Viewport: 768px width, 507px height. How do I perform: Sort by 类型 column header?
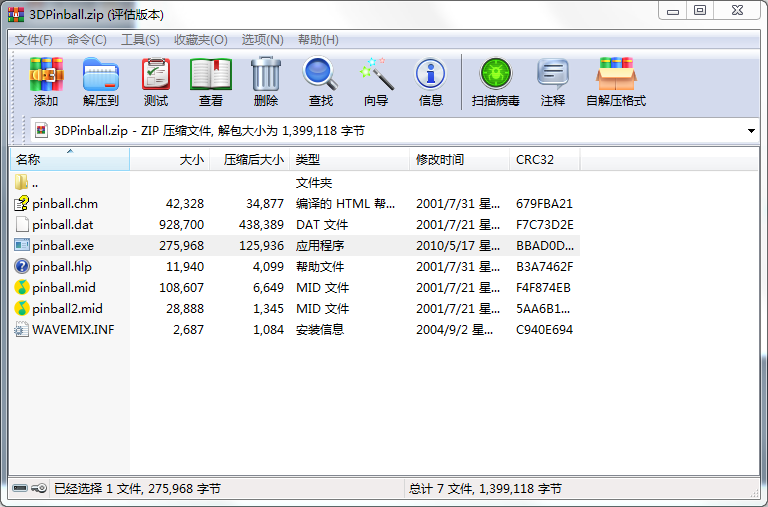(x=350, y=159)
